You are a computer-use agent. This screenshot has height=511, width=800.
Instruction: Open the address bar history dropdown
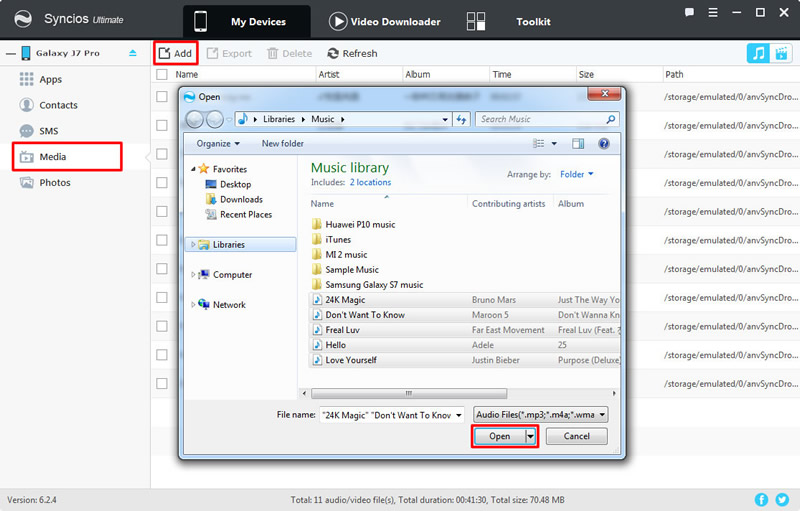tap(445, 119)
